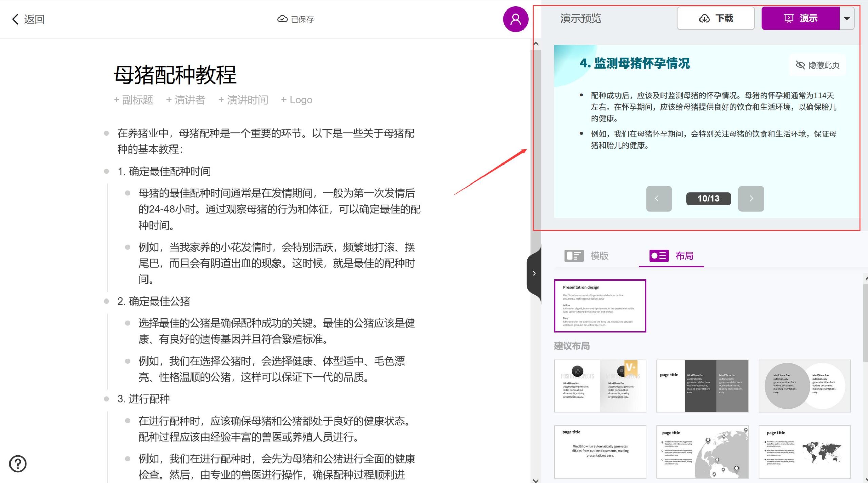Add a logo via + Logo
Screen dimensions: 868x483
coord(297,100)
